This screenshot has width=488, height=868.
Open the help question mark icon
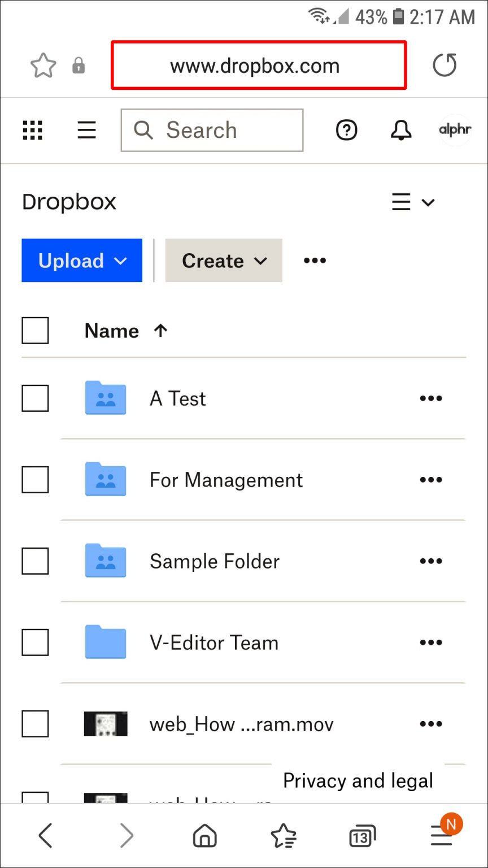pyautogui.click(x=346, y=130)
